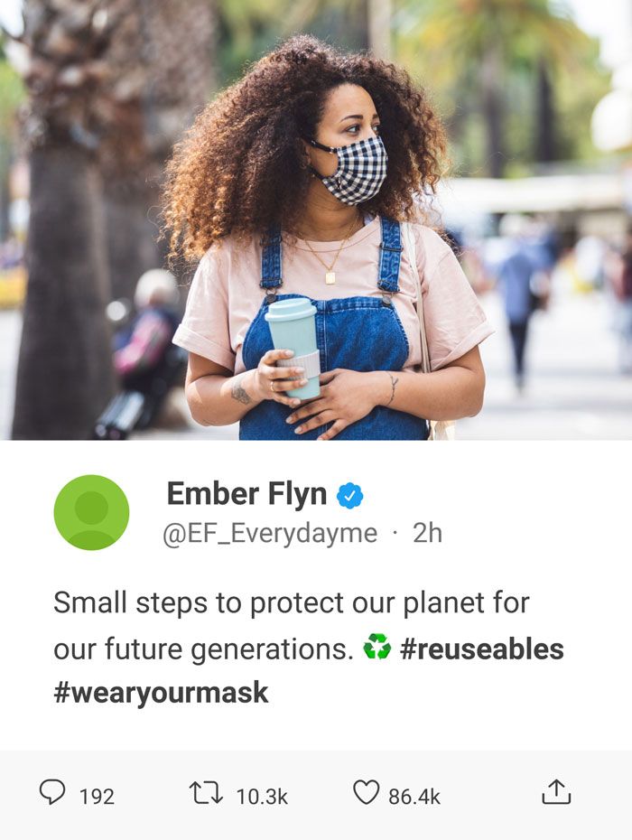Open the share upload icon

coord(556,792)
